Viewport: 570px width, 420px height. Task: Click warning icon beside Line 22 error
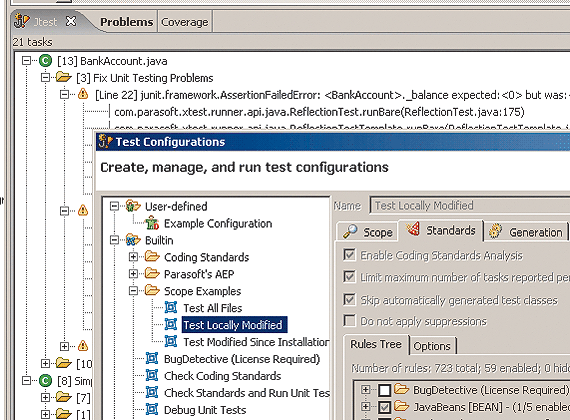pos(83,94)
